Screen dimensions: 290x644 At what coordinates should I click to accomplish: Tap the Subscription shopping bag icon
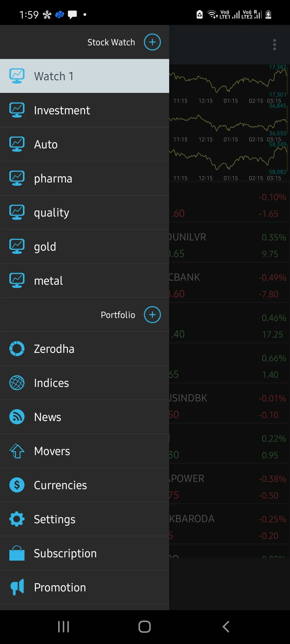coord(17,553)
